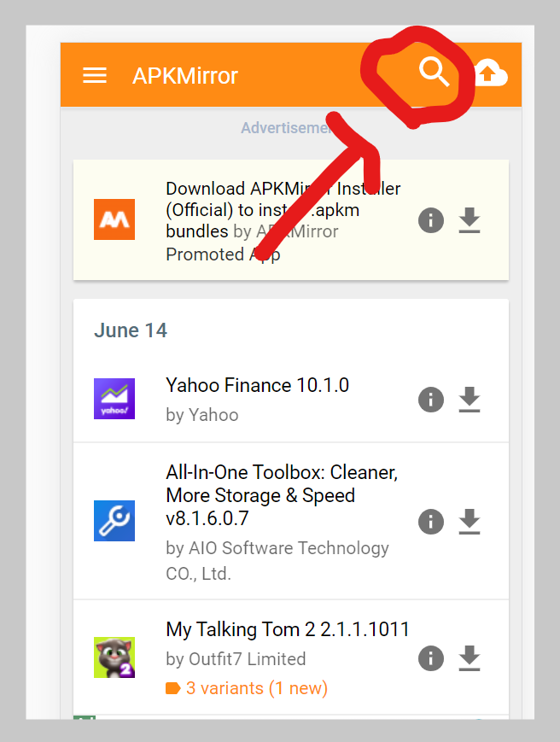Download Yahoo Finance 10.1.0
This screenshot has width=560, height=742.
pyautogui.click(x=470, y=400)
